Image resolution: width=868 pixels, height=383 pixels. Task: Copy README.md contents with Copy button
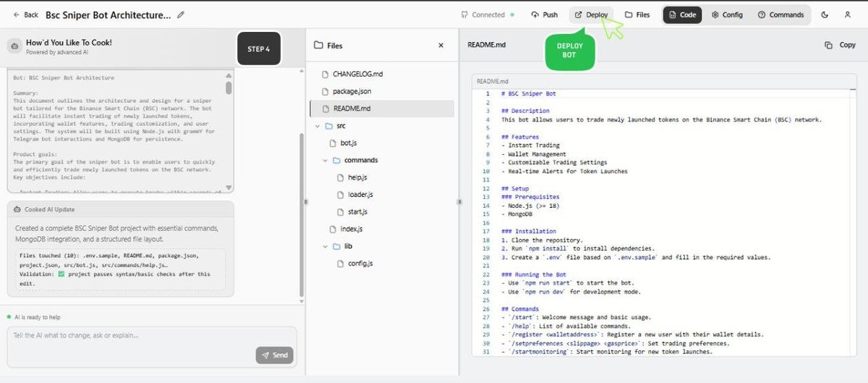click(x=841, y=45)
